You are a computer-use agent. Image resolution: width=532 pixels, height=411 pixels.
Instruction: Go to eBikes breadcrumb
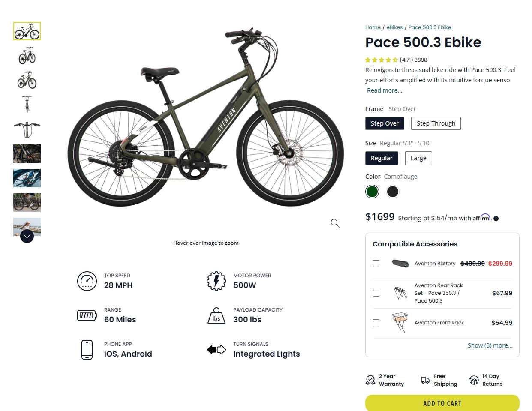point(394,27)
